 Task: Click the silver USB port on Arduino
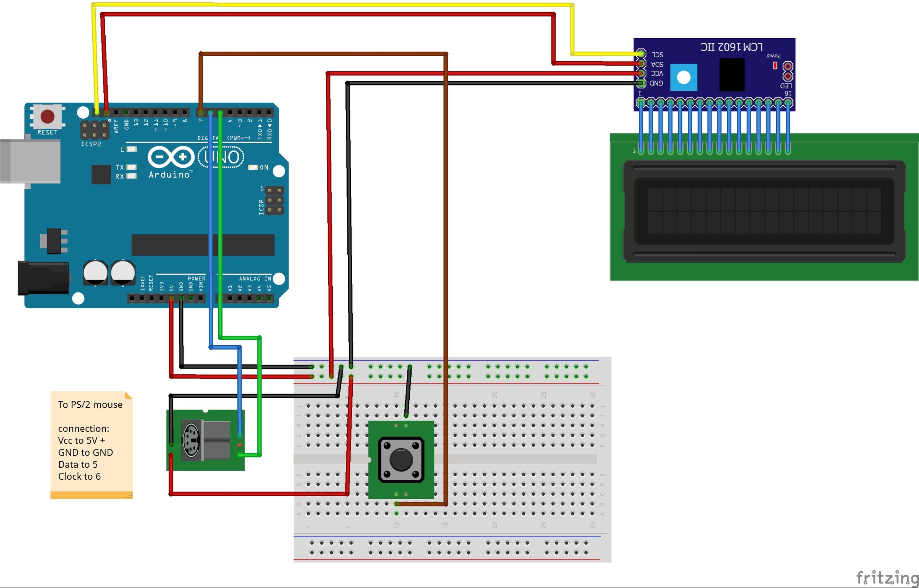(30, 161)
